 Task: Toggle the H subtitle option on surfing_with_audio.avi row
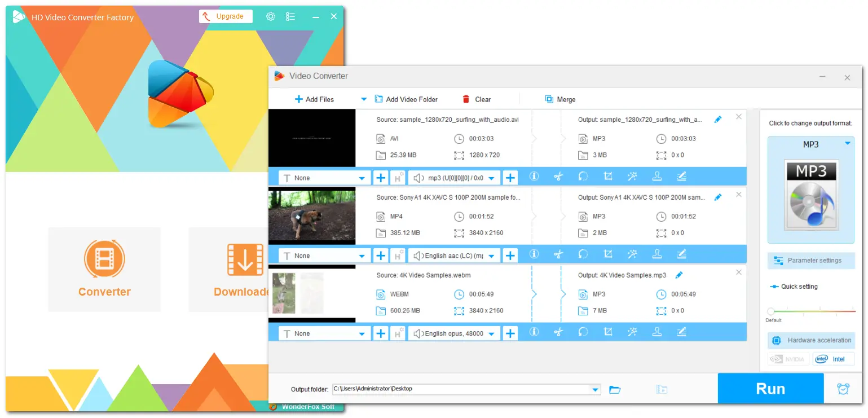pyautogui.click(x=398, y=178)
